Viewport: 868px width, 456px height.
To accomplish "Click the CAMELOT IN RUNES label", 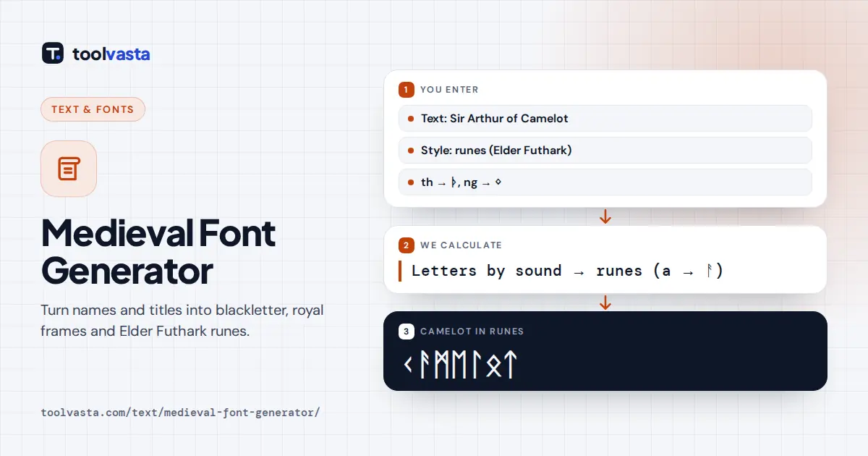I will tap(472, 332).
